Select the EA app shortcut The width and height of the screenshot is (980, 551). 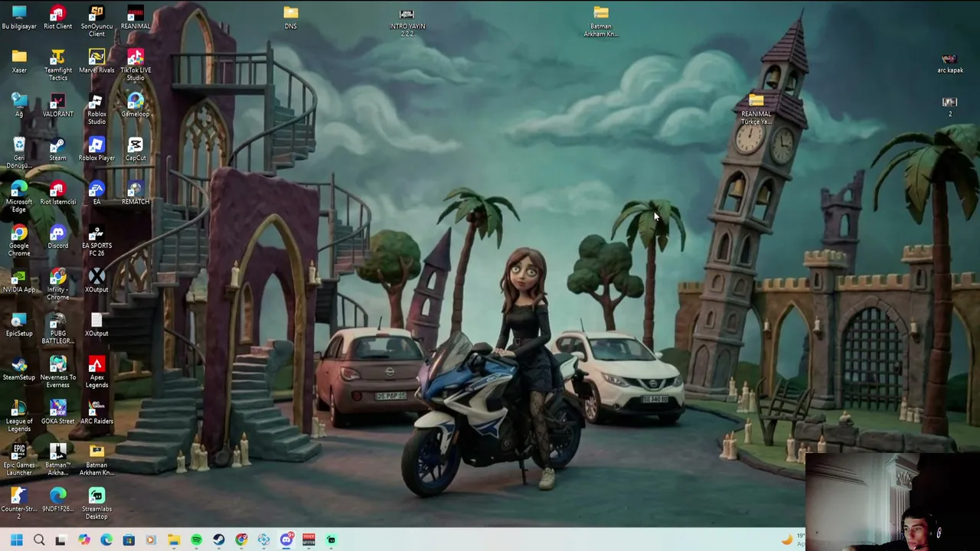pos(96,193)
